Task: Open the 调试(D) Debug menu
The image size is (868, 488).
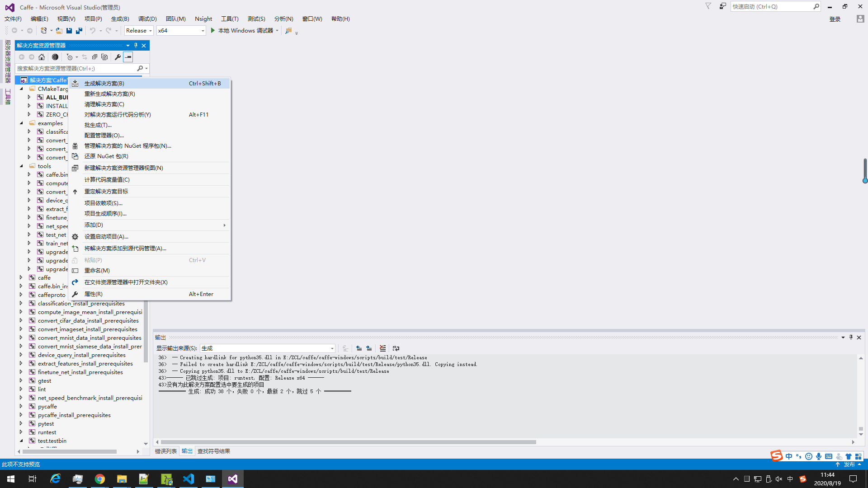Action: [147, 19]
